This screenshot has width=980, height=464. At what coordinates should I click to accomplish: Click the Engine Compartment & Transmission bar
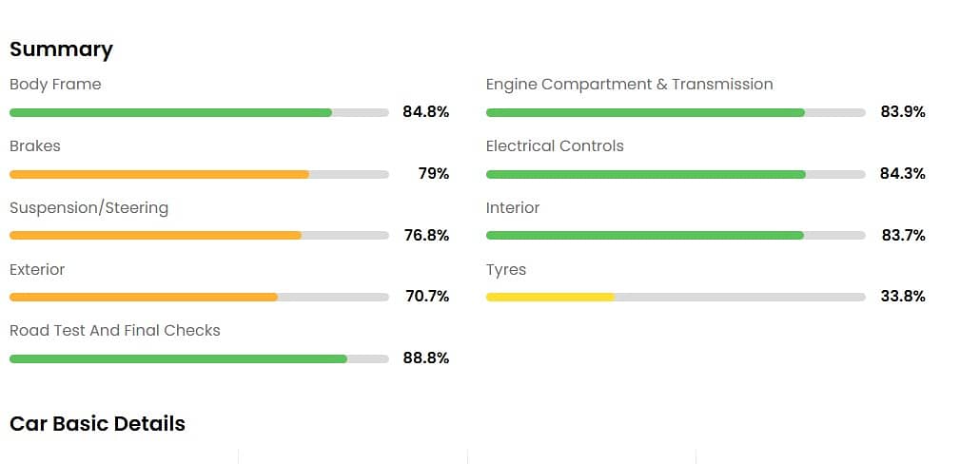click(x=676, y=112)
